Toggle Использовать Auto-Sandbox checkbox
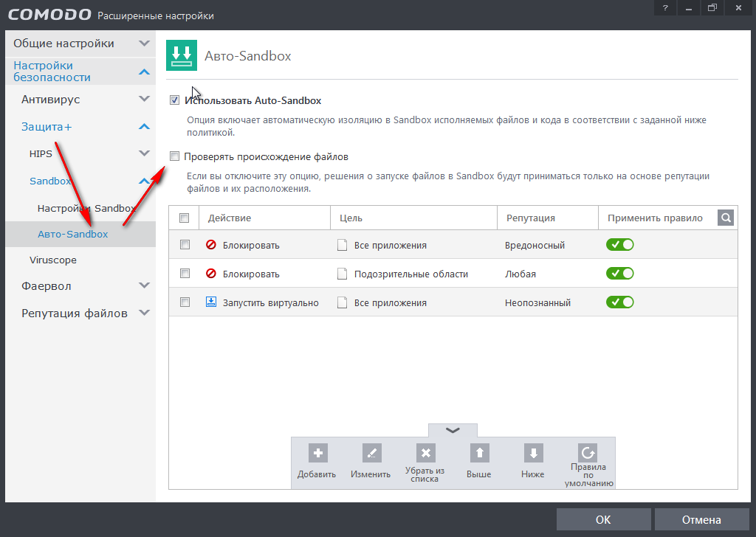Image resolution: width=756 pixels, height=537 pixels. click(x=174, y=100)
